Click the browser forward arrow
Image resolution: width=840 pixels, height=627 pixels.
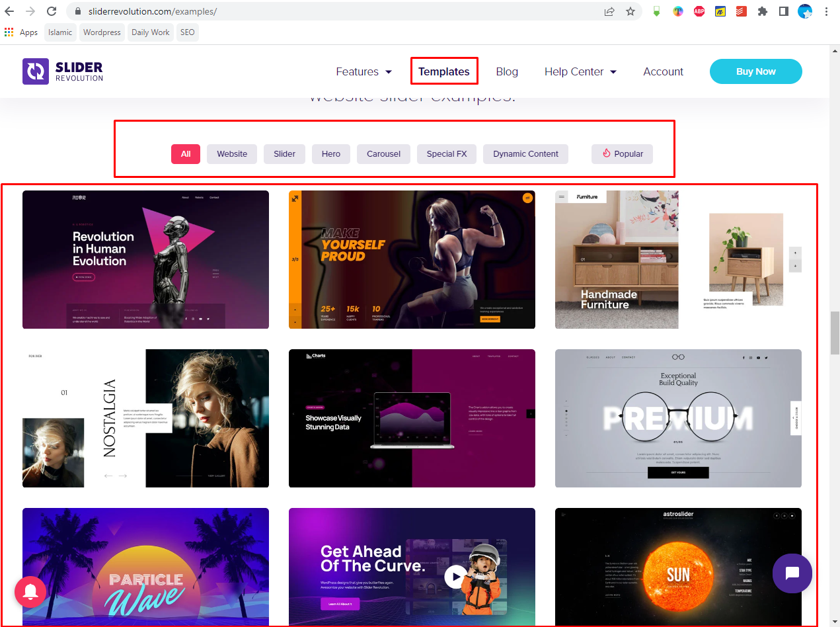(30, 11)
